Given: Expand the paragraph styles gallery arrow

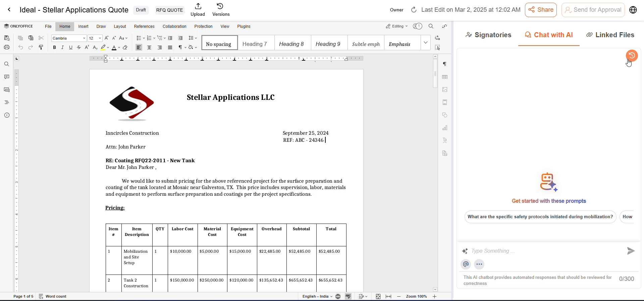Looking at the screenshot, I should (x=426, y=43).
